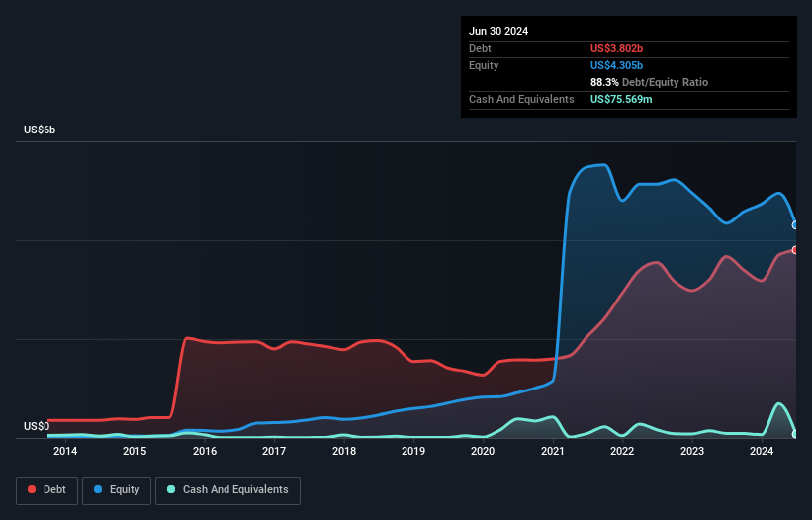Click the Equity label in tooltip
Screen dimensions: 812x520
[x=484, y=65]
